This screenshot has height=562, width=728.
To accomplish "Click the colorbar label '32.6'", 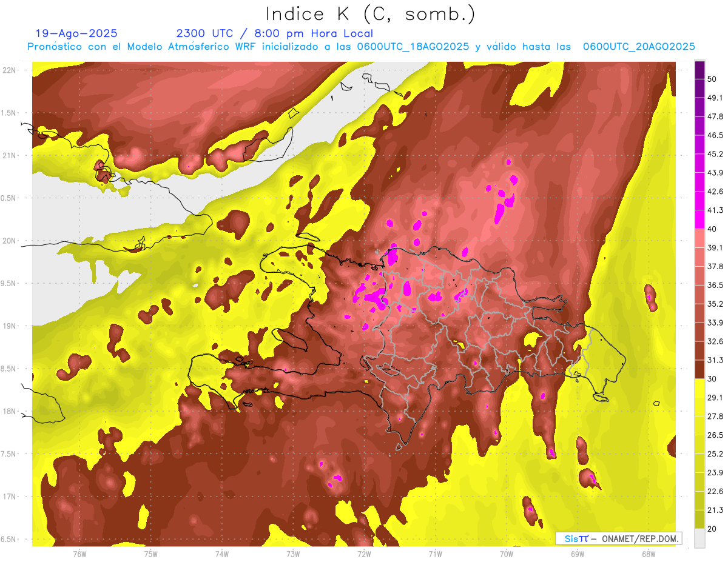I will tap(715, 341).
